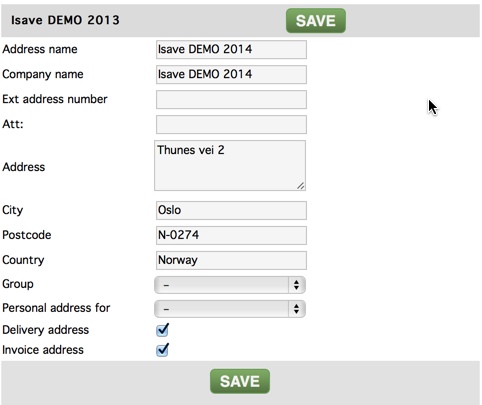Click the Personal address for stepper arrows
Screen dimensions: 482x405
[296, 309]
